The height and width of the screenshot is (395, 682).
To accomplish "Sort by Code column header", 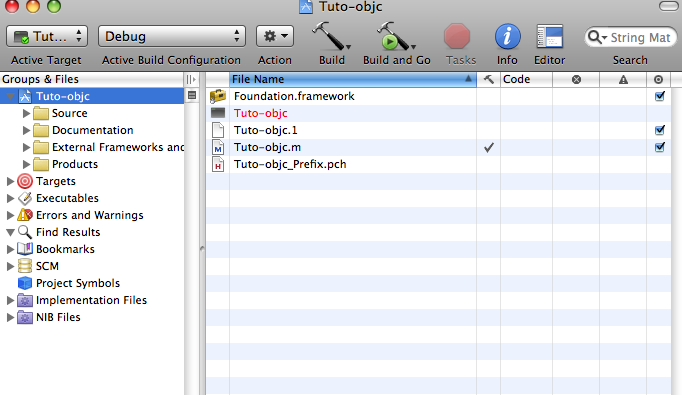I will click(526, 80).
